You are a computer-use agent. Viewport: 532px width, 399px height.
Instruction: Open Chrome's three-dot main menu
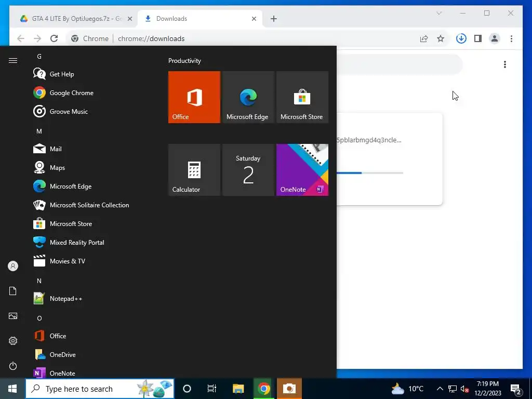point(511,38)
